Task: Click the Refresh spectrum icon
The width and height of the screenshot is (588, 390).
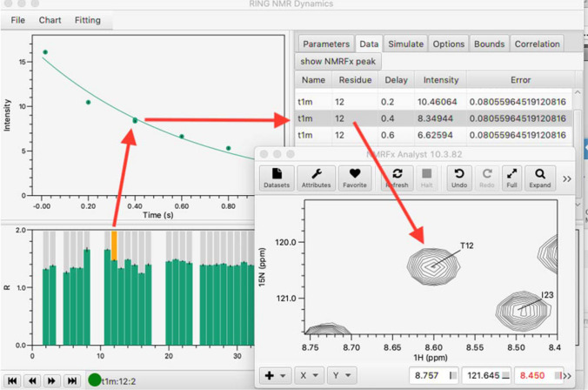Action: [x=397, y=178]
